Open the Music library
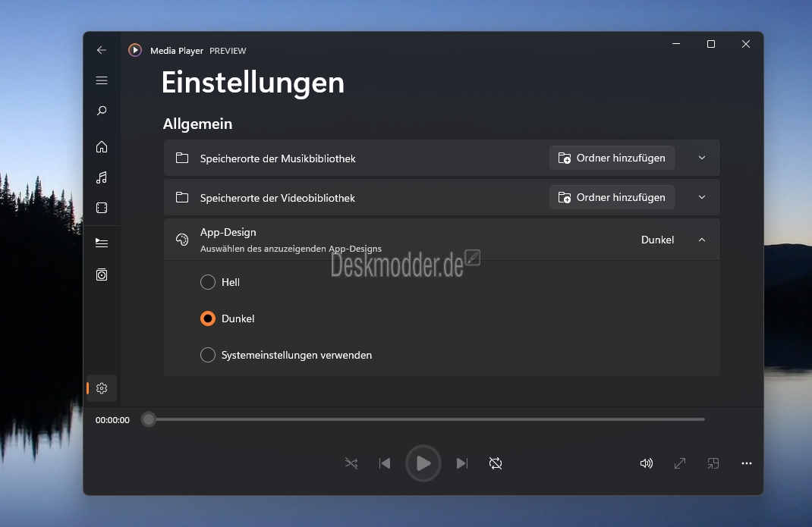 coord(102,177)
